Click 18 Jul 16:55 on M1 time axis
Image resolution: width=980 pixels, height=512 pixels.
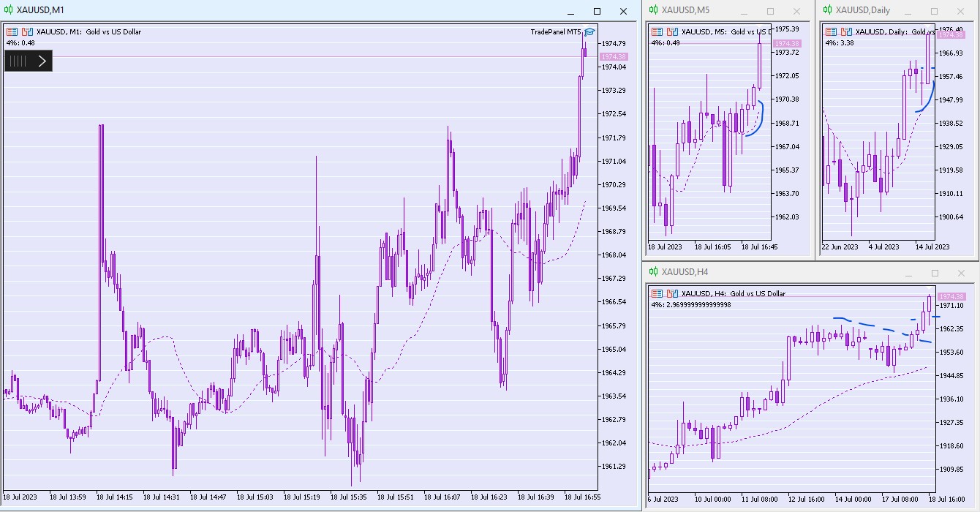click(x=582, y=497)
